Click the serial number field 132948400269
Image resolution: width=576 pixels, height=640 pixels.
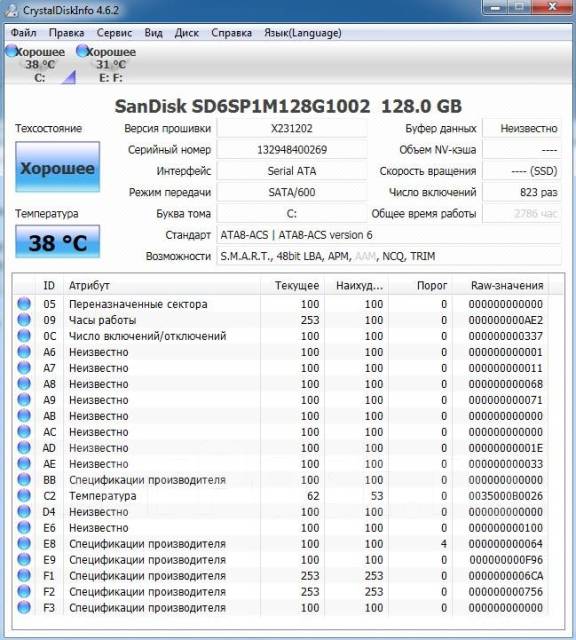[x=291, y=150]
